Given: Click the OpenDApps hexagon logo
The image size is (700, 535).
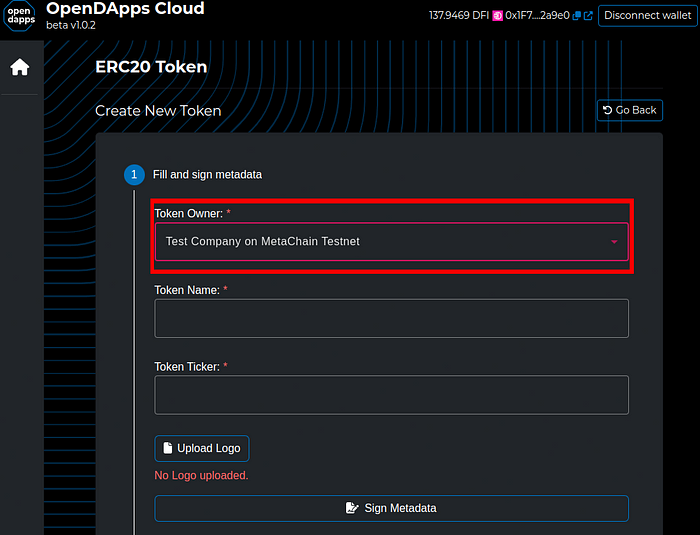Looking at the screenshot, I should 20,16.
